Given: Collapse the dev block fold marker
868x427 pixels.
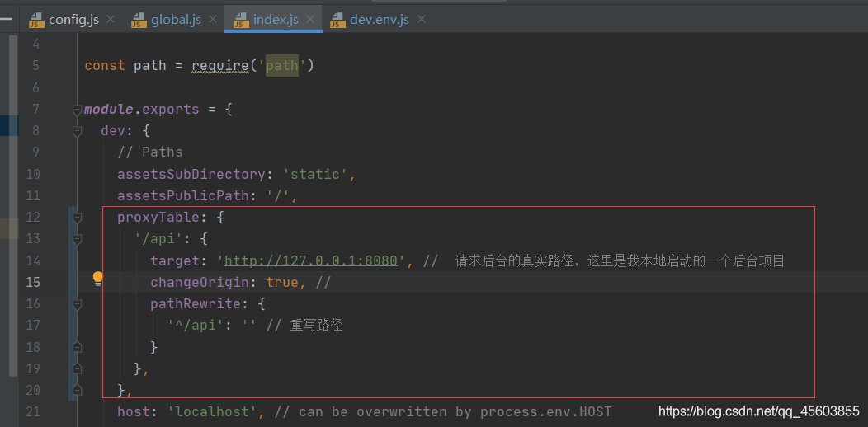Looking at the screenshot, I should click(78, 131).
